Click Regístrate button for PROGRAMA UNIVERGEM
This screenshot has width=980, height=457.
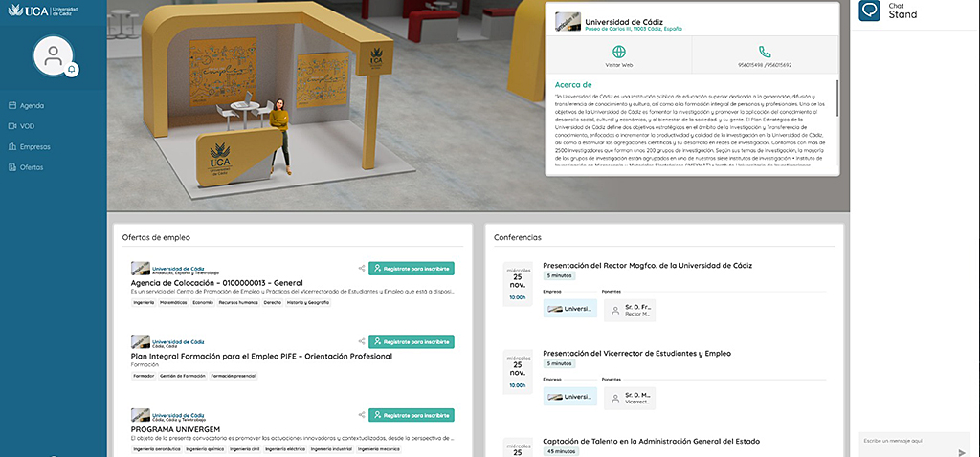tap(412, 415)
